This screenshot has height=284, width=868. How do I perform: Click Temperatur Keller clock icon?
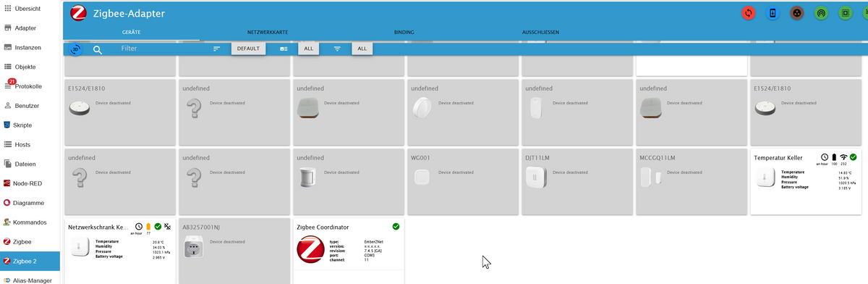click(x=824, y=157)
